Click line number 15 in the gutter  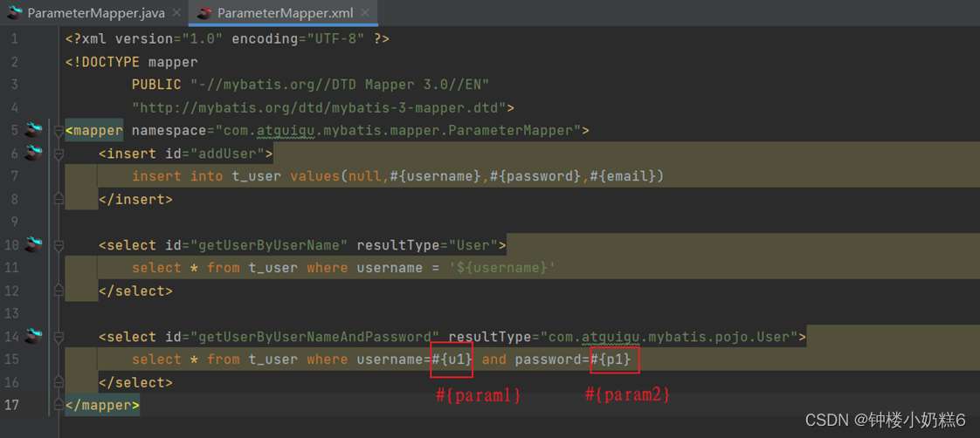tap(12, 360)
